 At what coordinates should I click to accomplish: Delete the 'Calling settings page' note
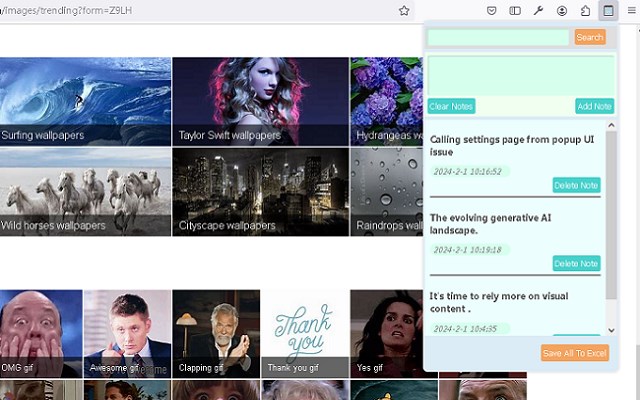576,185
